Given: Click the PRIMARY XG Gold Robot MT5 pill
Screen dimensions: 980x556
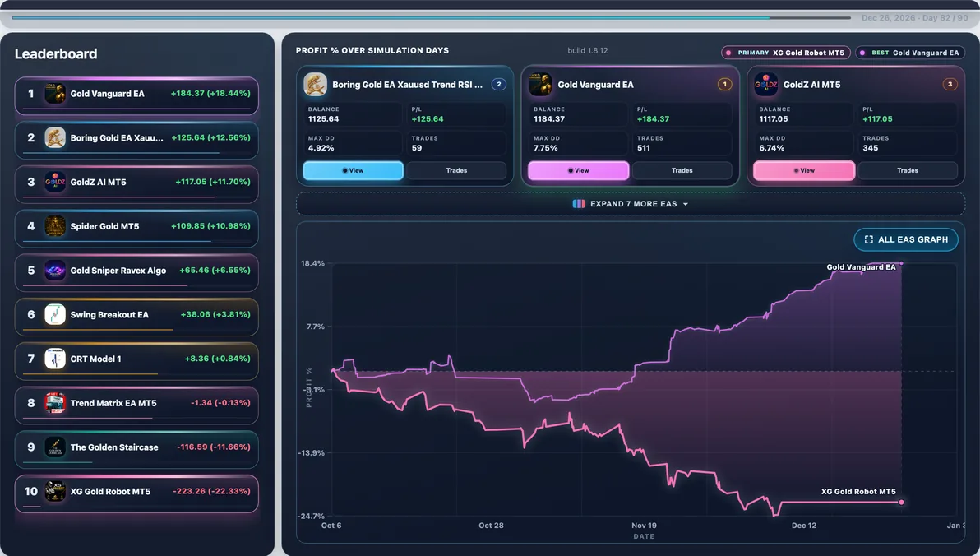Looking at the screenshot, I should click(786, 53).
